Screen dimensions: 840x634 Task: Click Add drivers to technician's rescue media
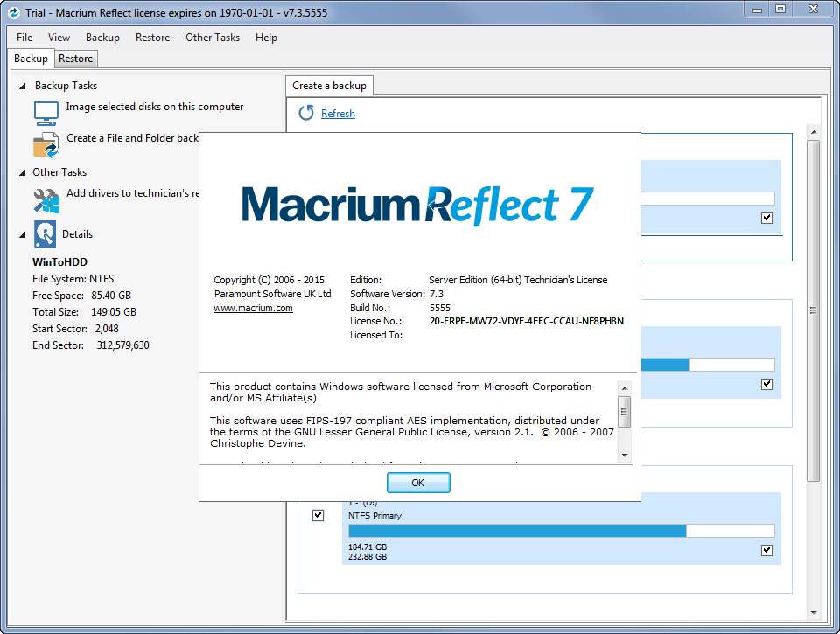click(132, 193)
